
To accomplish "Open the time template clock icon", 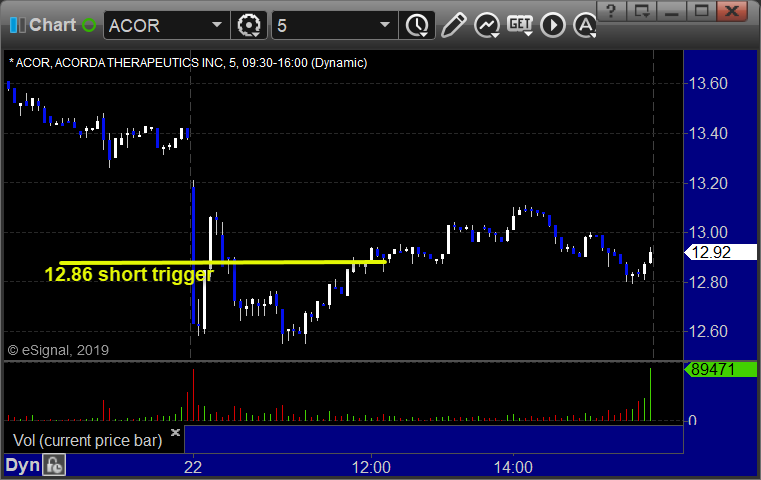I will coord(417,25).
